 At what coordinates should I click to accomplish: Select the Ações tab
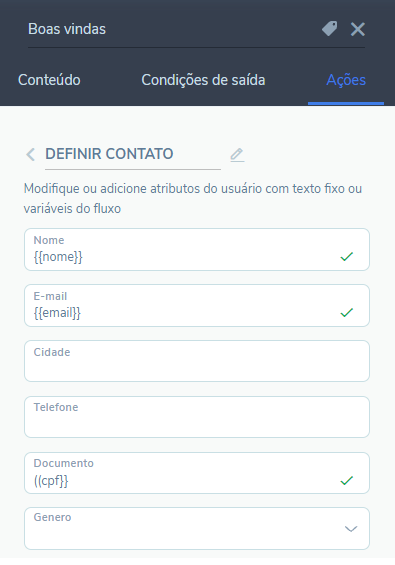(x=346, y=80)
